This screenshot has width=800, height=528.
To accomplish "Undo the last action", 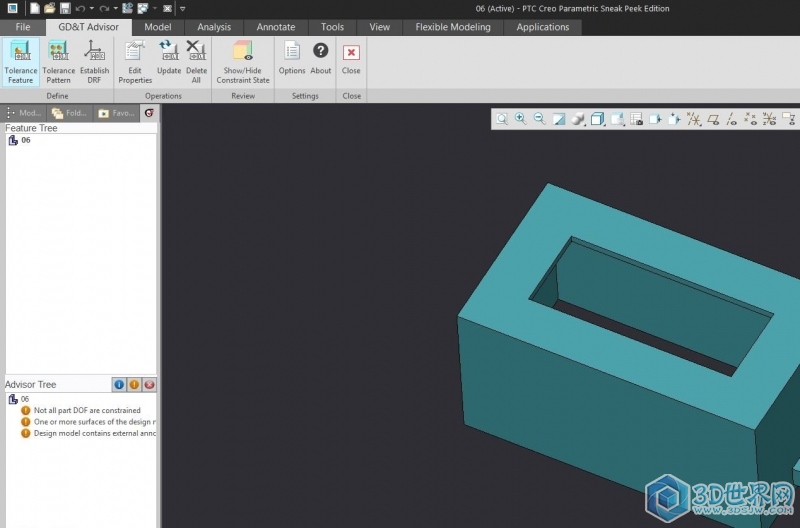I will pyautogui.click(x=80, y=8).
